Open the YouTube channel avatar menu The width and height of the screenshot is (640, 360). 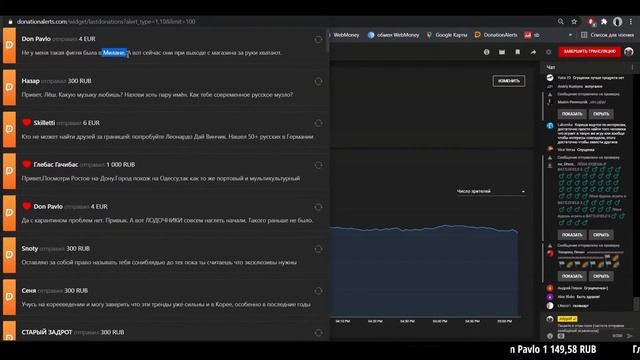629,52
